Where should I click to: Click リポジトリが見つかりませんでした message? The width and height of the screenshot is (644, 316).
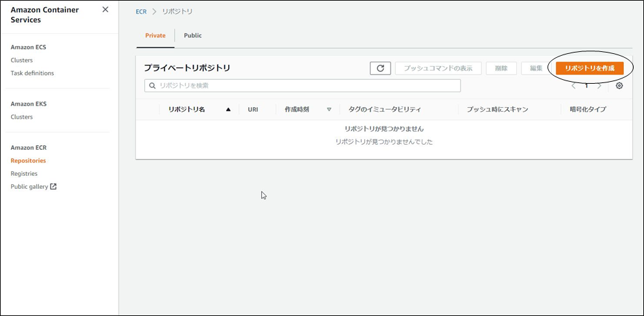tap(384, 142)
